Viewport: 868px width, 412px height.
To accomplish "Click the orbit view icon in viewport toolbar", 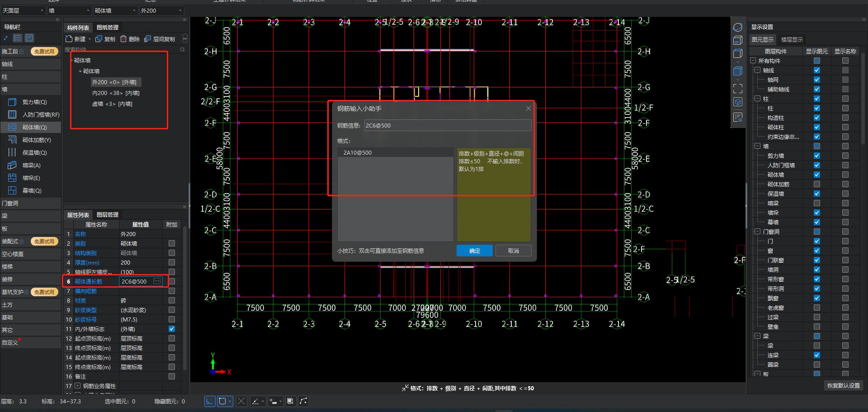I will tap(738, 27).
